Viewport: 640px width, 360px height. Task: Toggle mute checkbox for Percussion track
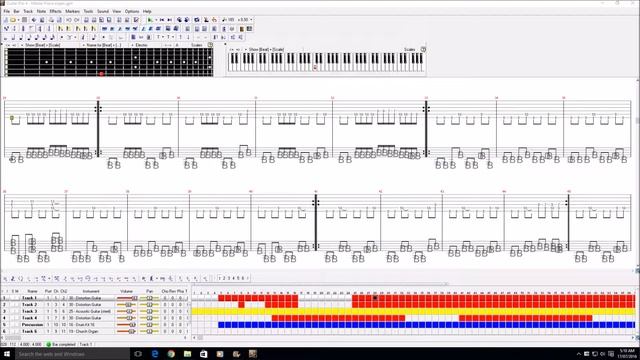17,324
